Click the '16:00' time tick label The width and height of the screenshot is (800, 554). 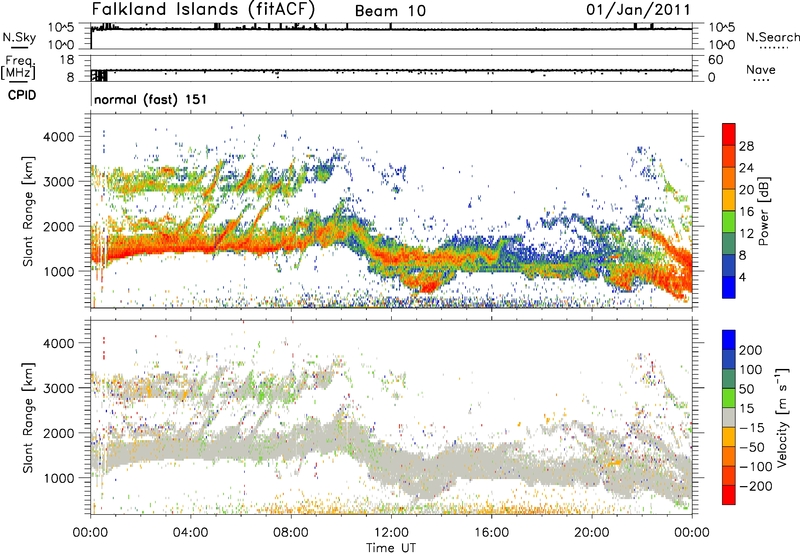491,533
